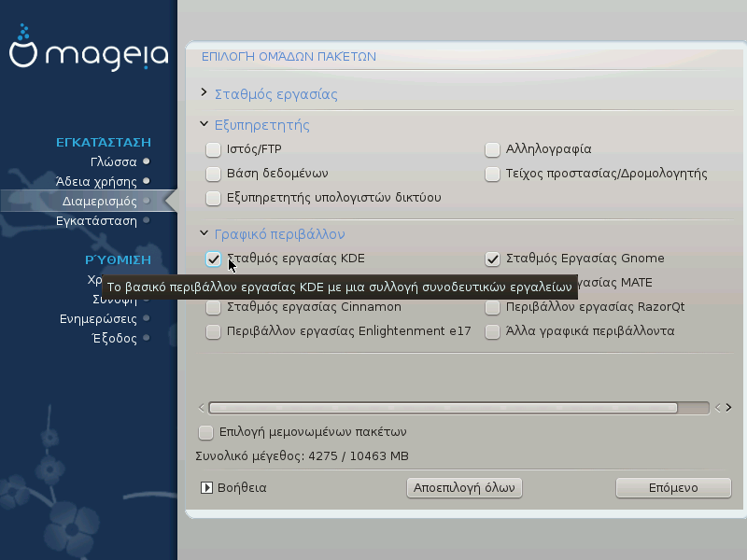Check Περιβάλλον εργασίας RazorQt
Screen dimensions: 747x560
click(492, 308)
